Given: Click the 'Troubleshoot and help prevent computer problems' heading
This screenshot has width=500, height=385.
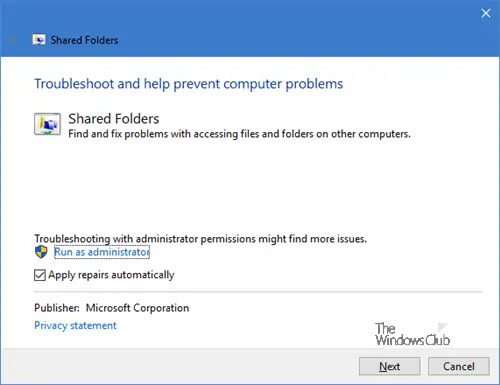Looking at the screenshot, I should [189, 84].
